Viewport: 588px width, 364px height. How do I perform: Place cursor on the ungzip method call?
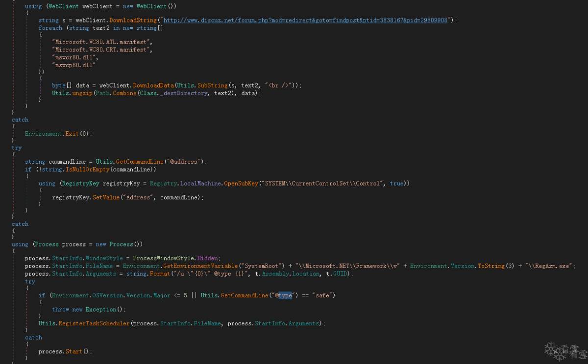pos(82,93)
